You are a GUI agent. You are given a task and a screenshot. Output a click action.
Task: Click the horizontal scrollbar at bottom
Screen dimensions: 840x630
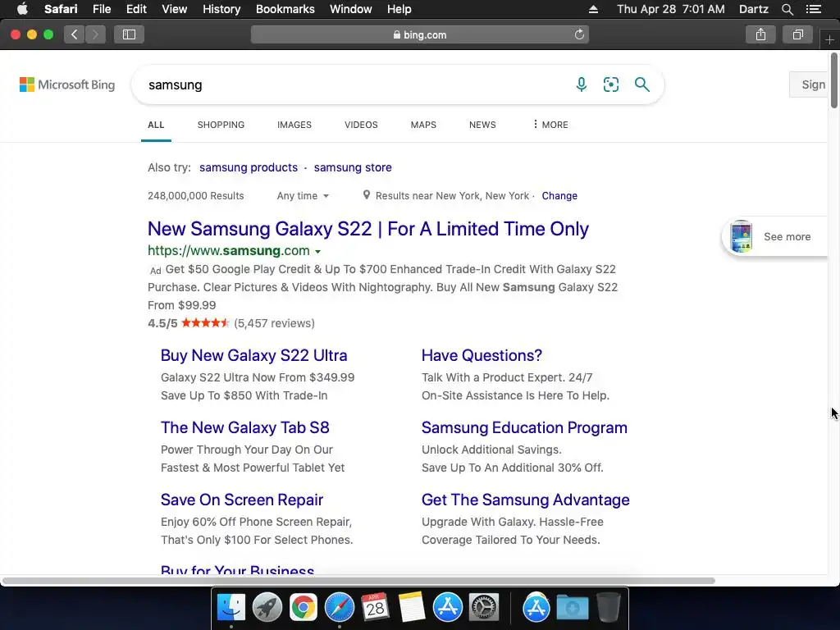pos(358,581)
